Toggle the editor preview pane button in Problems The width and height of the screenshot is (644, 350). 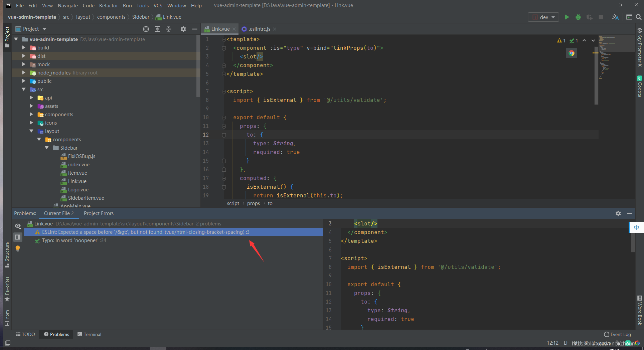tap(18, 237)
